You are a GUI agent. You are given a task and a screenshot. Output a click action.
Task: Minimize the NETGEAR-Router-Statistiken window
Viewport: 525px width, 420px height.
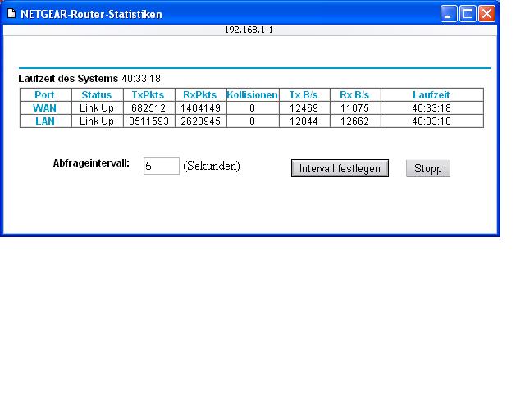(x=449, y=14)
